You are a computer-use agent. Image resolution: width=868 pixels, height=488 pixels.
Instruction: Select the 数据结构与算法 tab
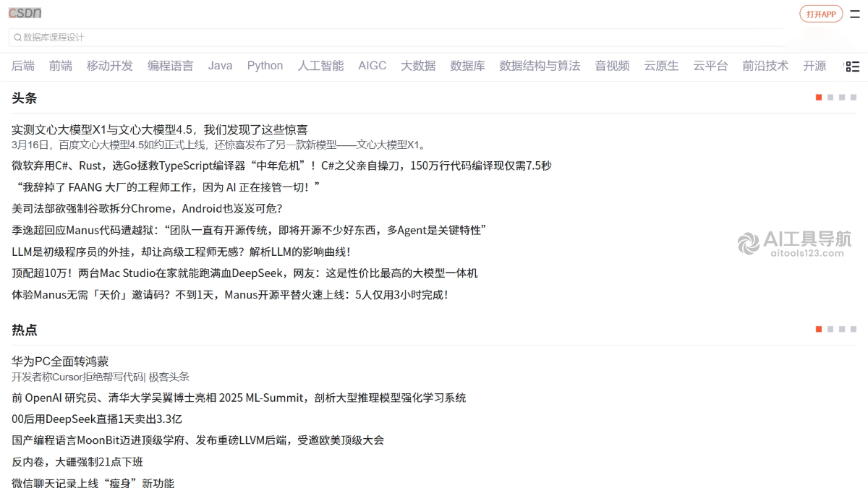pyautogui.click(x=540, y=66)
